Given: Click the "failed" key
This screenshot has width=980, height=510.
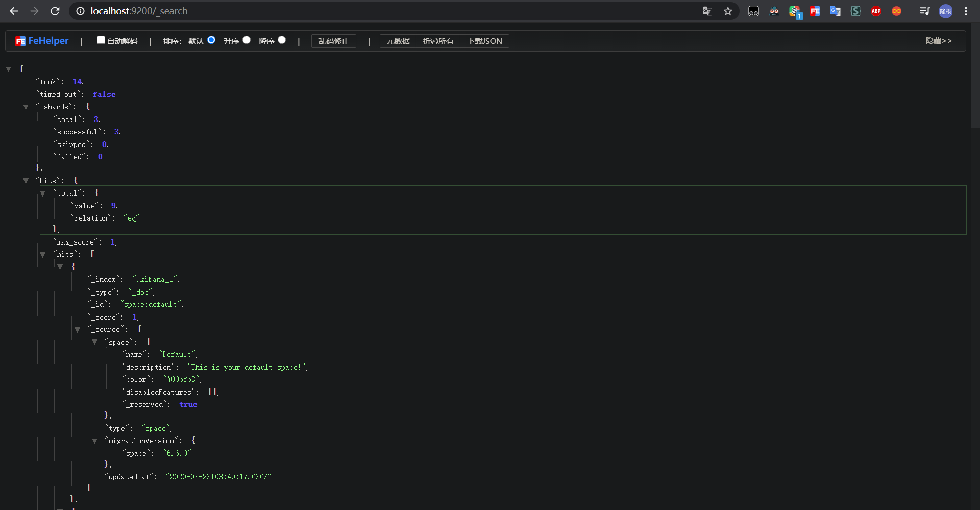Looking at the screenshot, I should pyautogui.click(x=69, y=157).
